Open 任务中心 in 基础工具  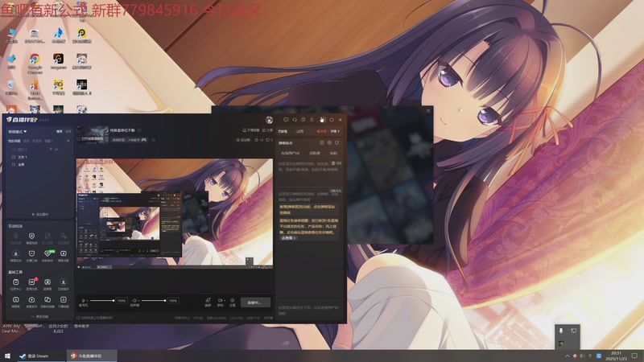tap(15, 282)
